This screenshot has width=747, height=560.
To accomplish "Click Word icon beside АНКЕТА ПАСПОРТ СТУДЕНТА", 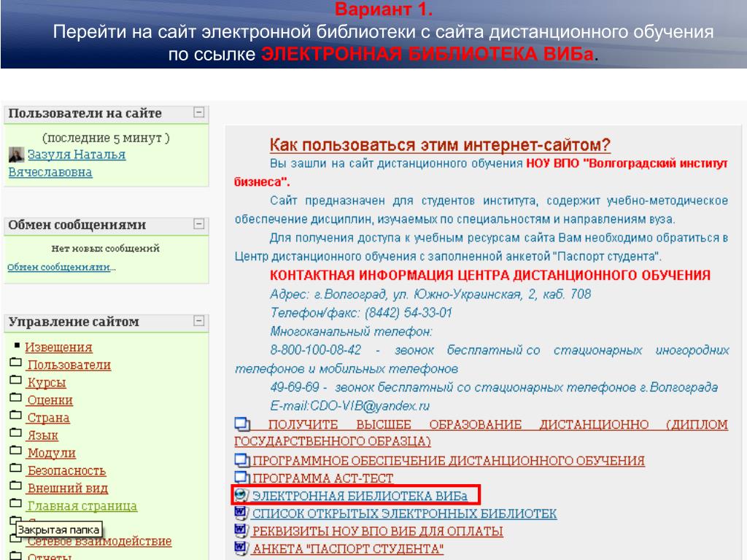I will [241, 548].
